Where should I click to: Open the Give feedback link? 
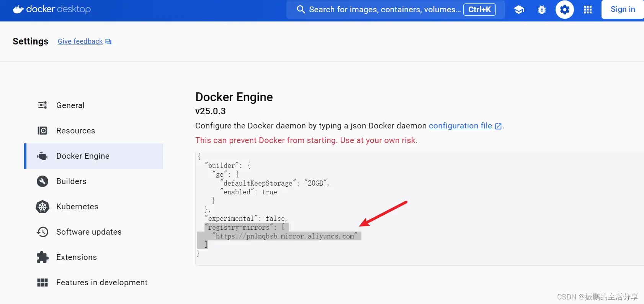click(x=80, y=41)
